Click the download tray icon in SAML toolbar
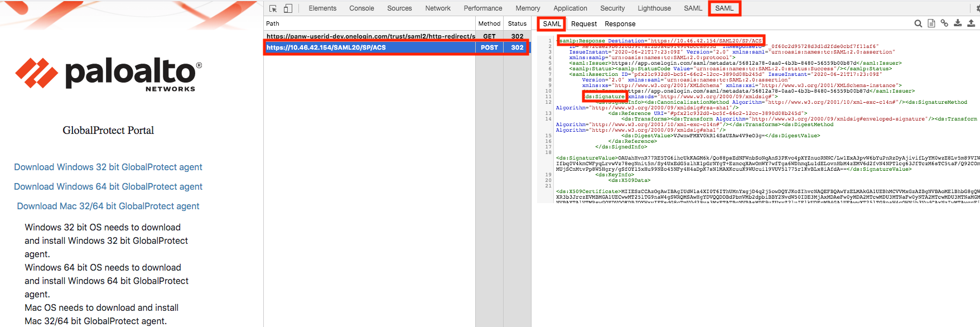The height and width of the screenshot is (327, 980). tap(958, 23)
